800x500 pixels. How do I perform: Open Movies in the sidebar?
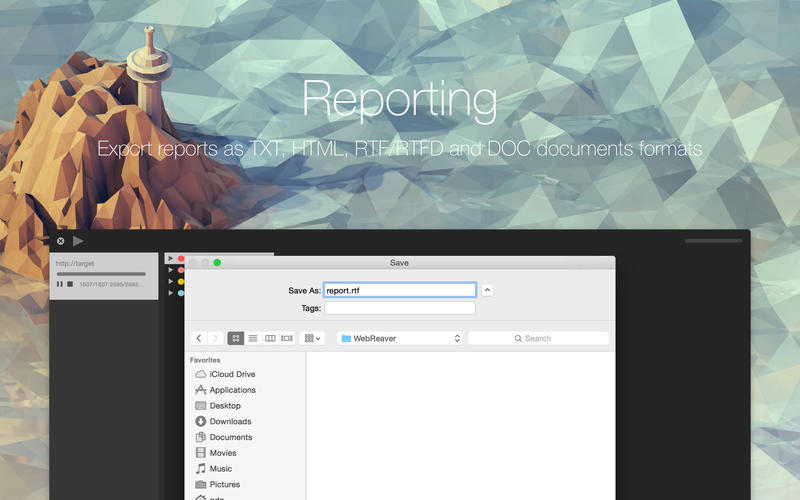tap(216, 453)
